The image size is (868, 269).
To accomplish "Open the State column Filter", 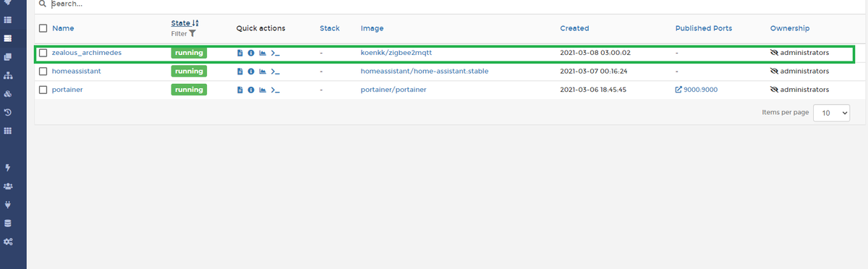I will click(184, 33).
